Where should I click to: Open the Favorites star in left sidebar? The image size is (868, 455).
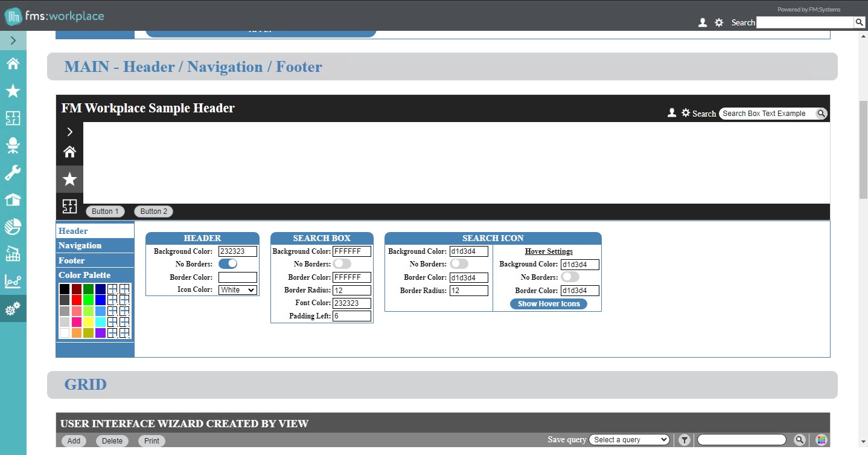point(13,91)
